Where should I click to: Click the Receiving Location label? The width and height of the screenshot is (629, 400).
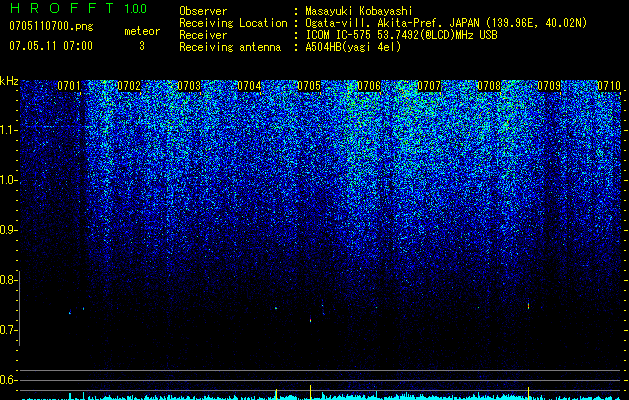(x=233, y=23)
